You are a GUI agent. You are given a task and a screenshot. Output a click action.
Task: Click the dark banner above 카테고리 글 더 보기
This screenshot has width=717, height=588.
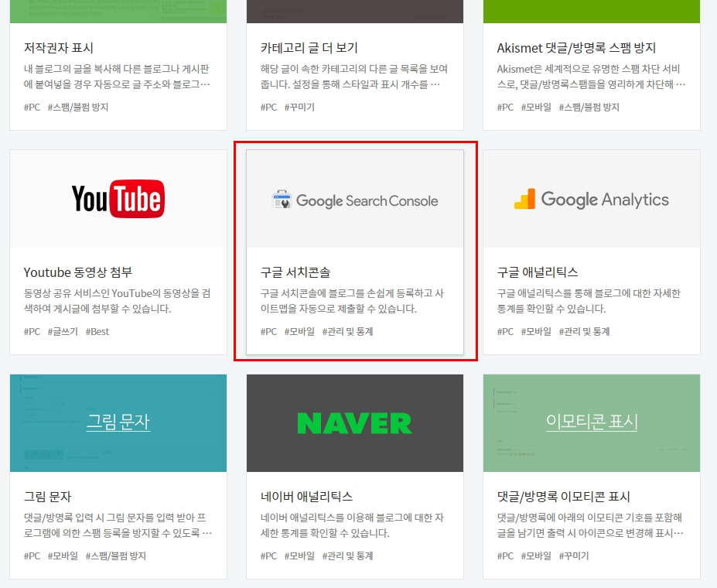(x=355, y=12)
